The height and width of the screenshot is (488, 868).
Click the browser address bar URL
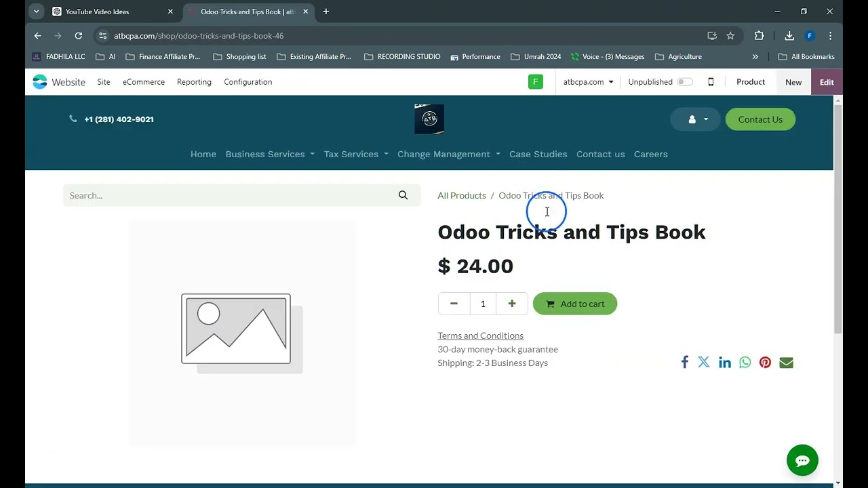199,36
